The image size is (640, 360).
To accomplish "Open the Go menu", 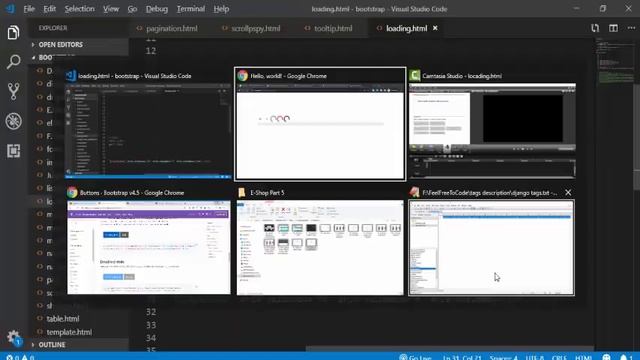I will click(x=132, y=9).
